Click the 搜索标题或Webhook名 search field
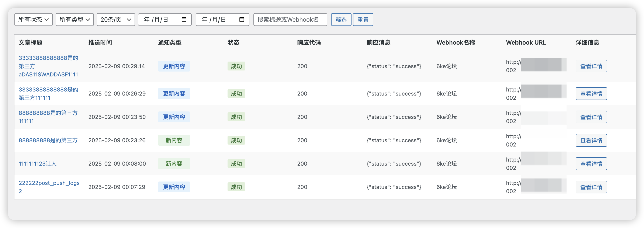This screenshot has width=644, height=228. [290, 19]
